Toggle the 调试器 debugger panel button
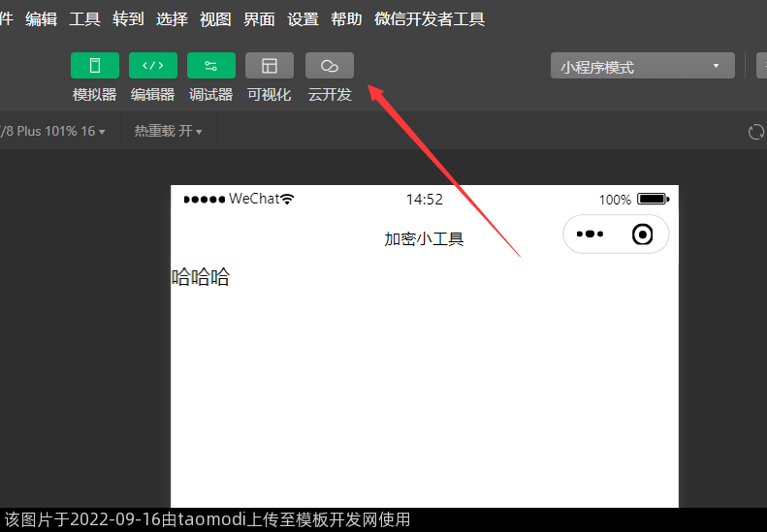767x532 pixels. (x=211, y=66)
